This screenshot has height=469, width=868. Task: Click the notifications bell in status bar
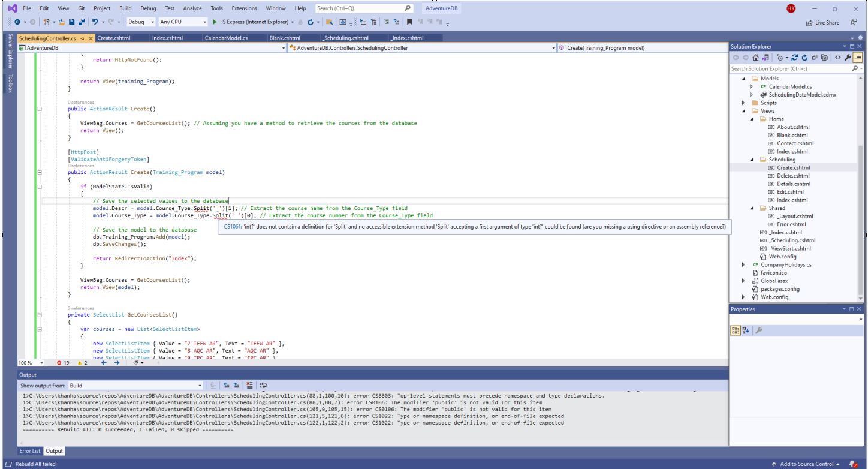(x=853, y=464)
